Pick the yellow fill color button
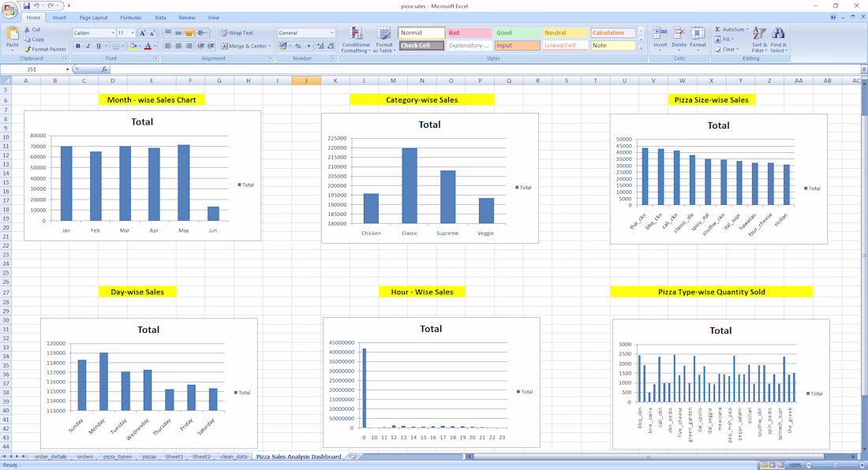Screen dimensions: 868x470 (133, 46)
